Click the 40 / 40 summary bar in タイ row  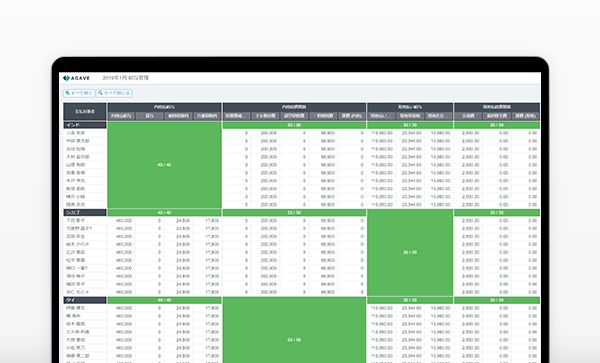click(x=165, y=300)
